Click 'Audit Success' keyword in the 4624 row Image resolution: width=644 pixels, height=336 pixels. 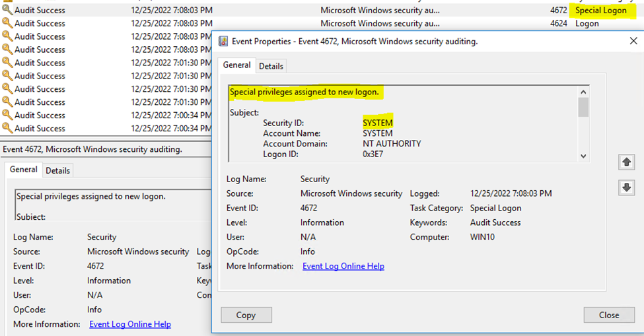(x=40, y=23)
